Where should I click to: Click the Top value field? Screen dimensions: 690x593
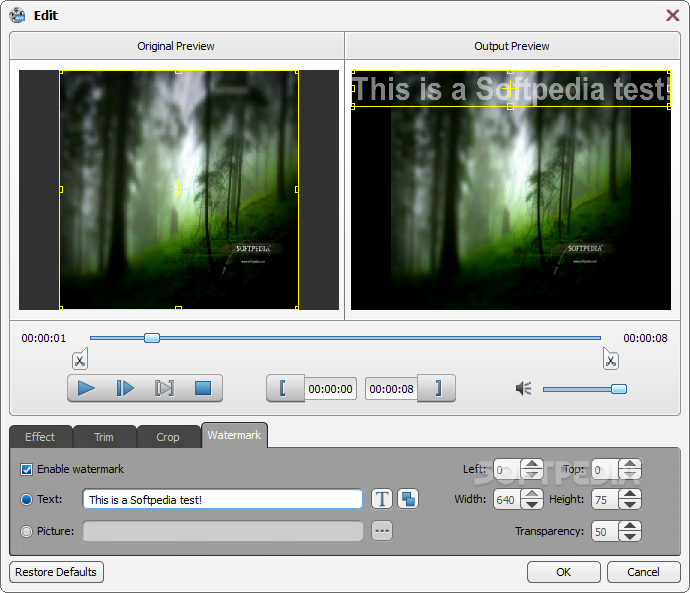click(605, 470)
